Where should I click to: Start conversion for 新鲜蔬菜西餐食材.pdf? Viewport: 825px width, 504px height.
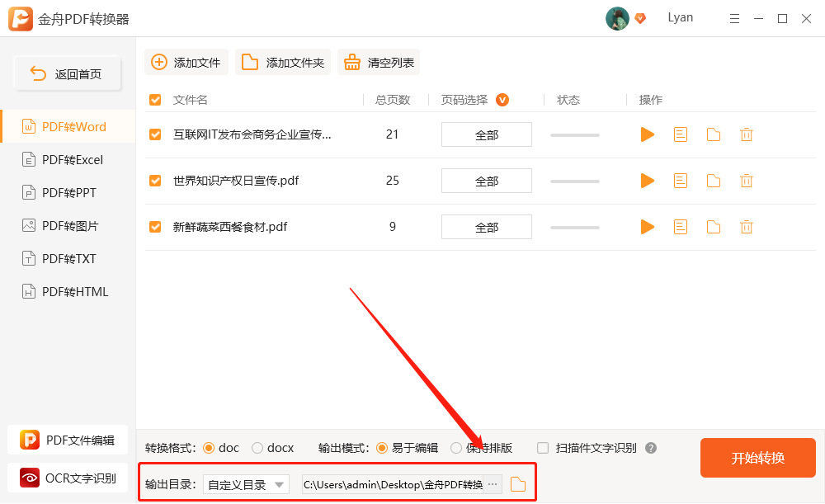pos(647,228)
